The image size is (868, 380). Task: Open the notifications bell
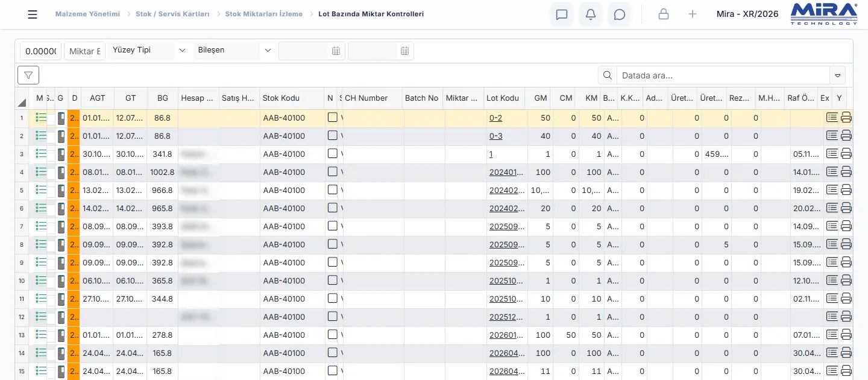591,14
